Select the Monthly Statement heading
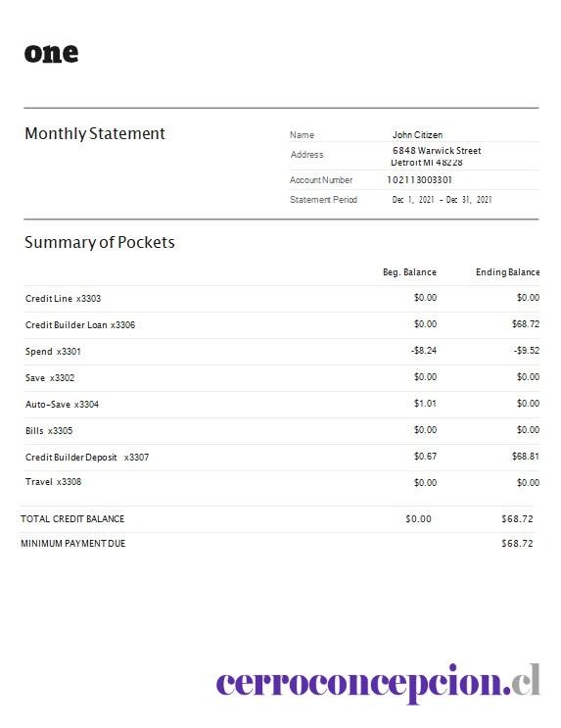Screen dimensions: 561x728 [95, 133]
